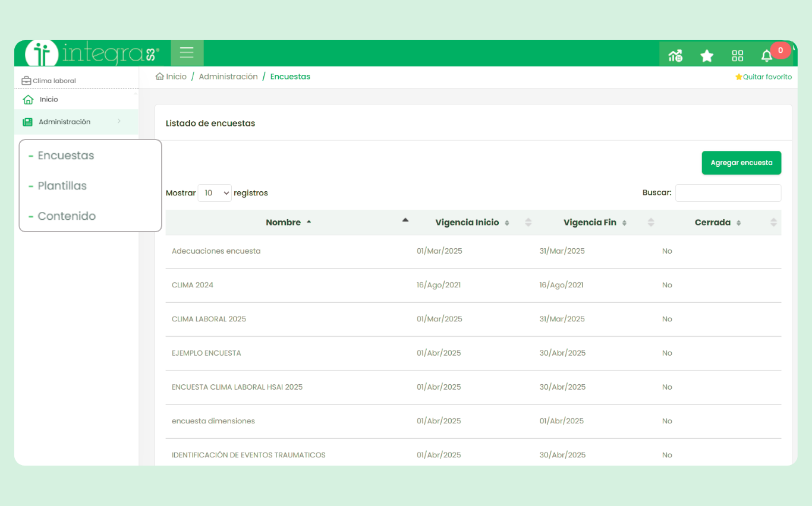Click the Clima laboral module label
This screenshot has height=506, width=812.
coord(54,81)
